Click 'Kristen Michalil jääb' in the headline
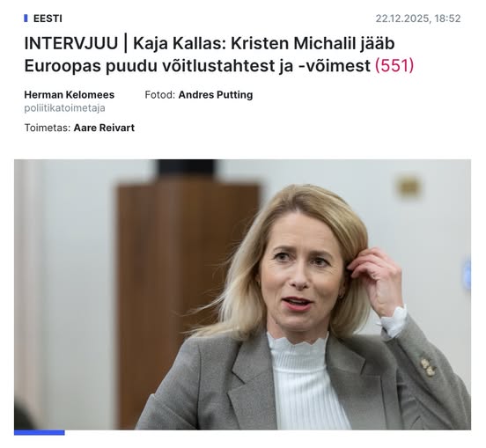The width and height of the screenshot is (486, 448). point(313,43)
